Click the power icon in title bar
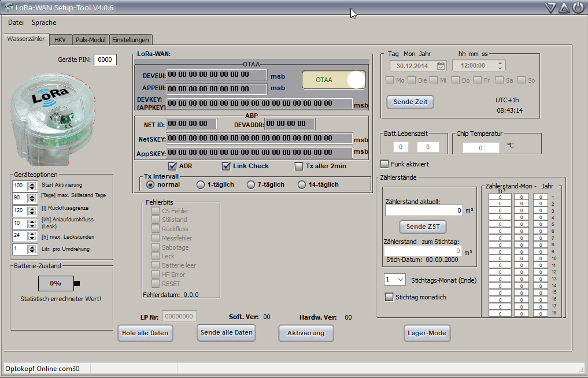The height and width of the screenshot is (378, 588). 578,8
